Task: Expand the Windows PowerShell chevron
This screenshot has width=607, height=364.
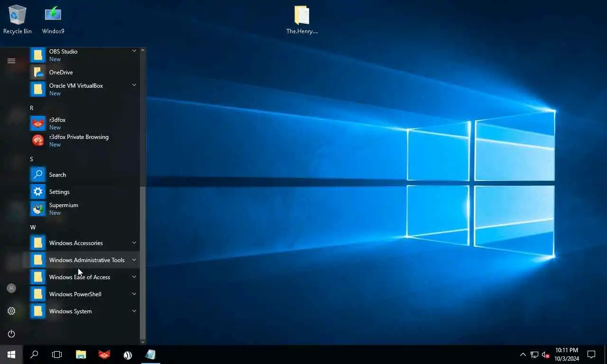Action: [134, 294]
